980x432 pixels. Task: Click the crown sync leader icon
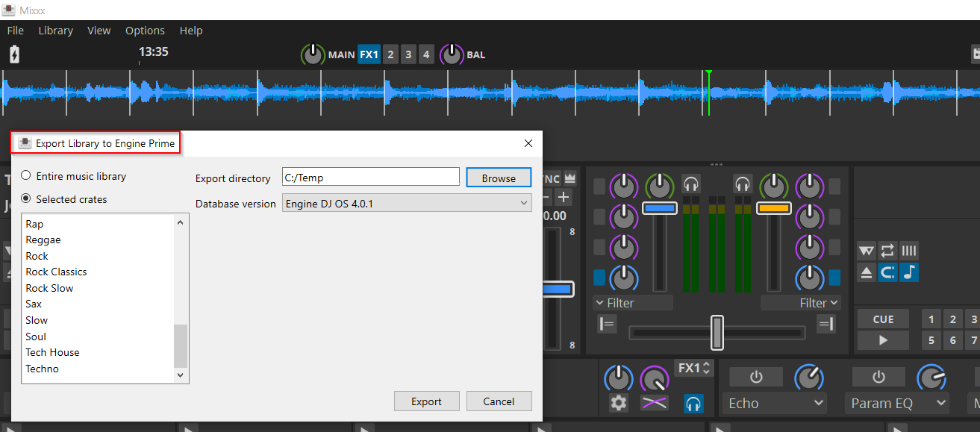point(571,178)
